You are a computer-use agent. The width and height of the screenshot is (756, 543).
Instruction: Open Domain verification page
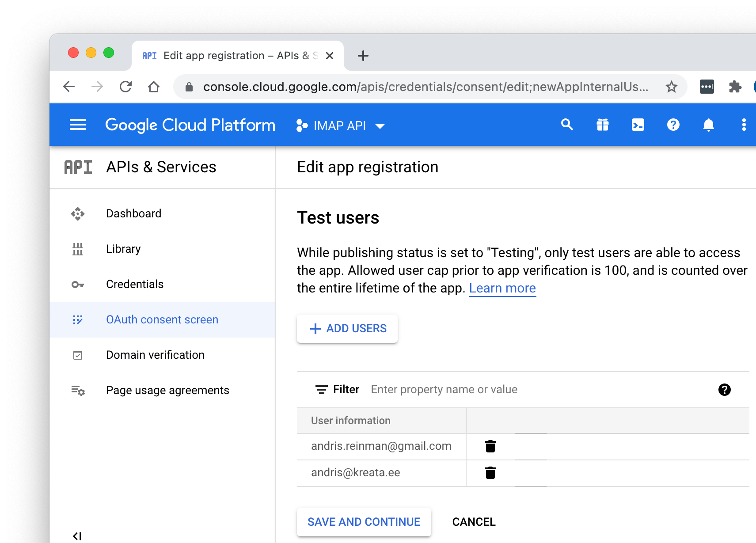click(162, 355)
